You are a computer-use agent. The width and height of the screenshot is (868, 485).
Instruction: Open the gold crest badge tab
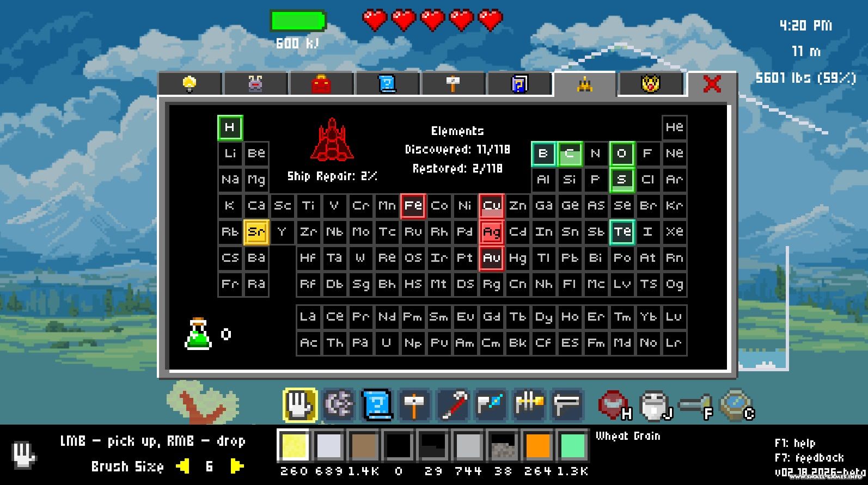point(651,84)
